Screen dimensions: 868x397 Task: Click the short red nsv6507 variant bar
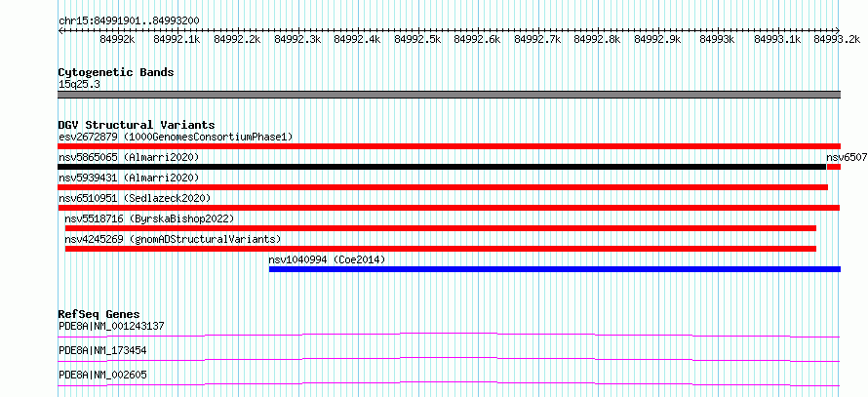(x=834, y=167)
